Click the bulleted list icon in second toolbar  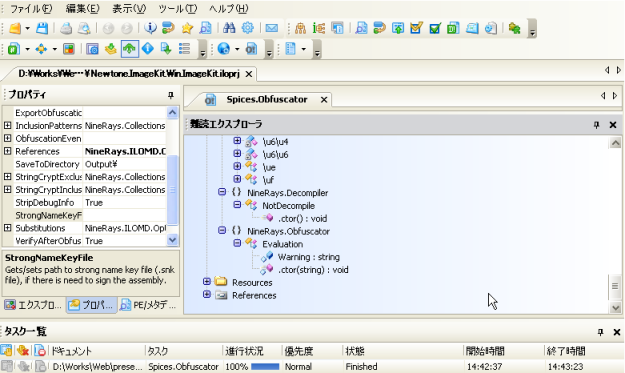pyautogui.click(x=184, y=49)
